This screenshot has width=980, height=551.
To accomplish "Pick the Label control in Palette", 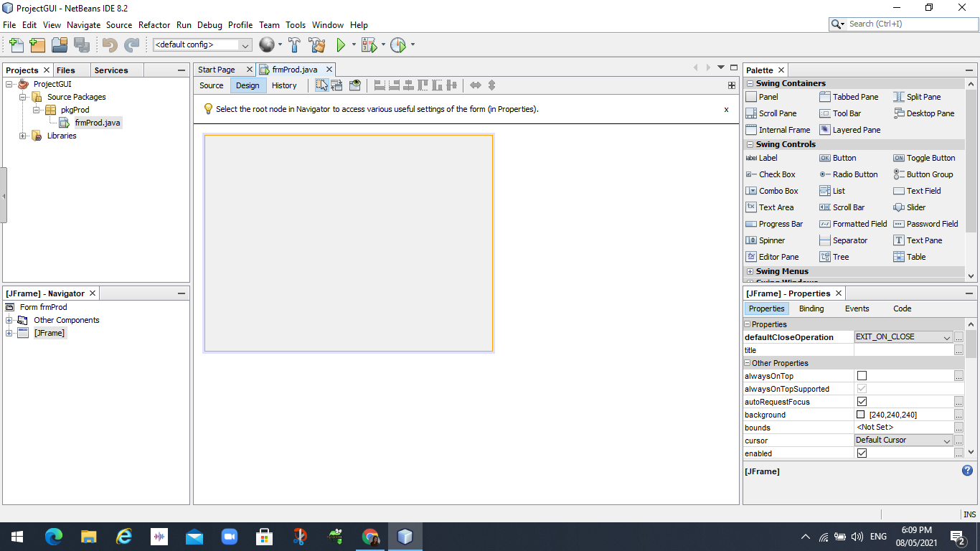I will pyautogui.click(x=762, y=158).
